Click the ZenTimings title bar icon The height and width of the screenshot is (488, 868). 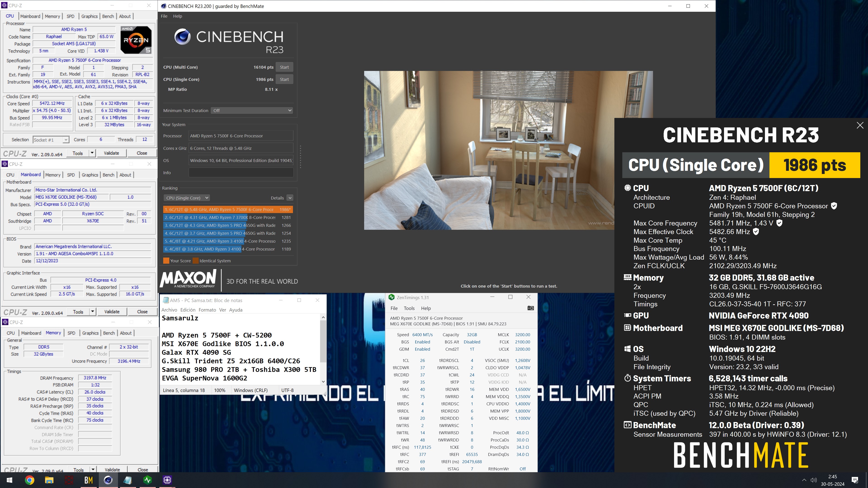[391, 297]
